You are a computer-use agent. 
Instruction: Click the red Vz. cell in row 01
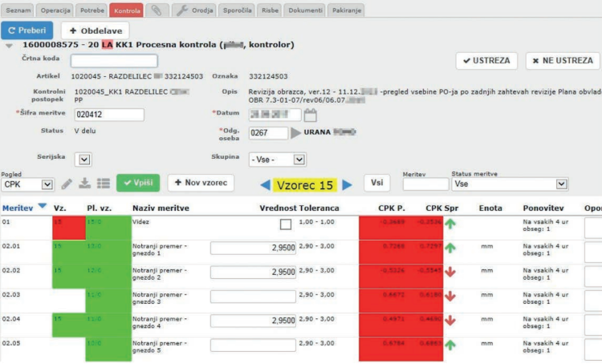point(69,228)
